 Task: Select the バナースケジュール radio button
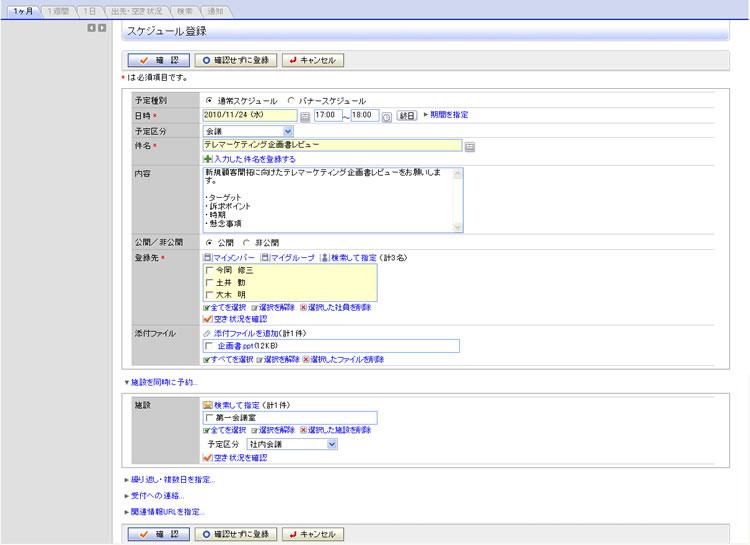pyautogui.click(x=290, y=100)
